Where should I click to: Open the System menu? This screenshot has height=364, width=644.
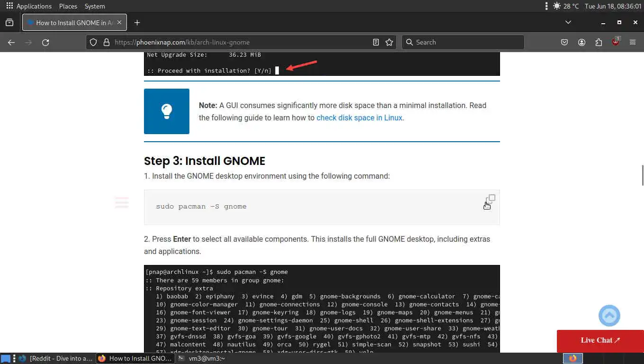tap(95, 6)
